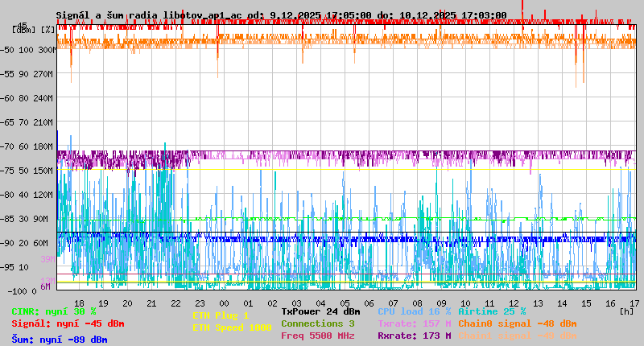Click the 'CPU load 16 %' legend label
Image resolution: width=644 pixels, height=346 pixels.
(x=415, y=312)
